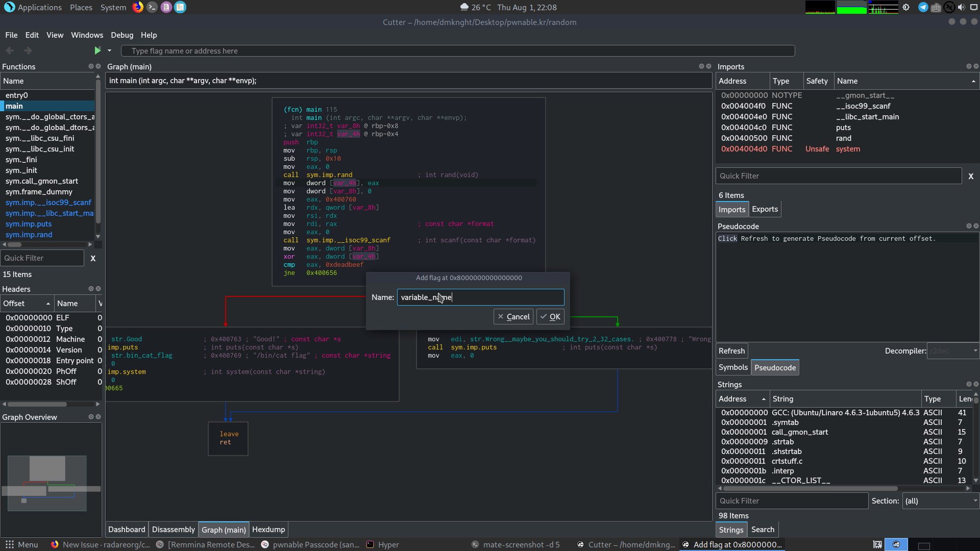Switch to the Disassembly tab

(174, 530)
